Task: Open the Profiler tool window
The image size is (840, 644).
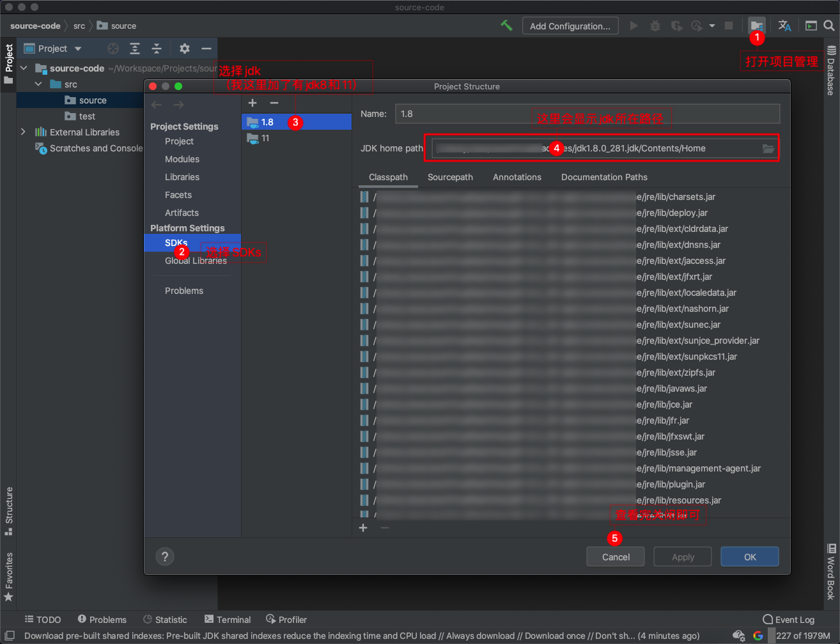Action: [286, 620]
